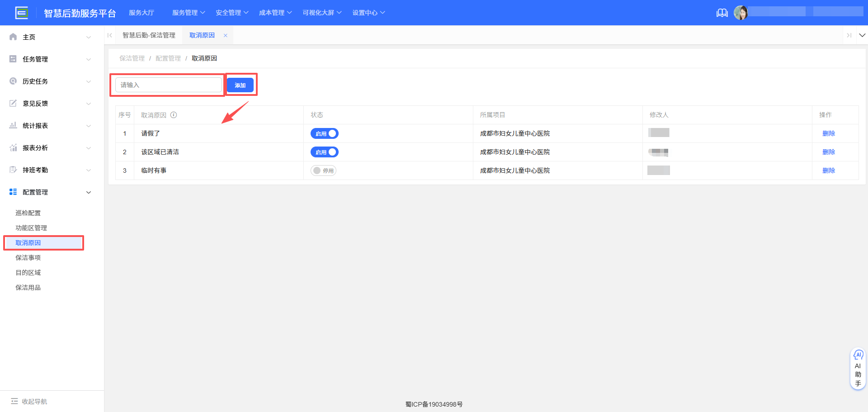
Task: Collapse the 配置管理 section
Action: point(89,192)
